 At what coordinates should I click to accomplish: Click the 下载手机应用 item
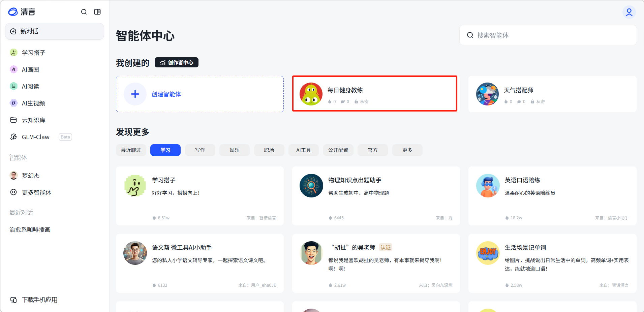(x=39, y=300)
